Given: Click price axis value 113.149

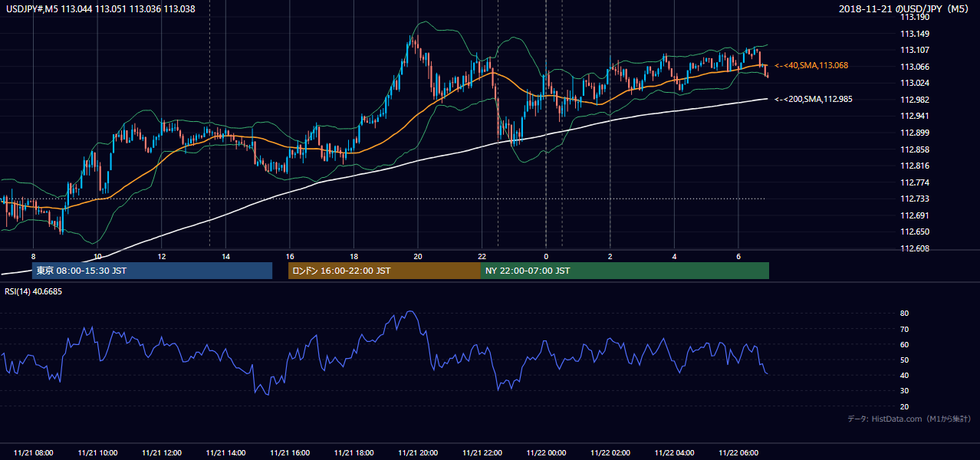Looking at the screenshot, I should [914, 34].
